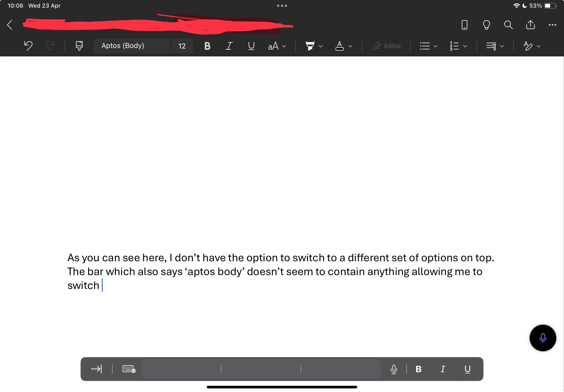Open Mobile View phone icon

[464, 25]
